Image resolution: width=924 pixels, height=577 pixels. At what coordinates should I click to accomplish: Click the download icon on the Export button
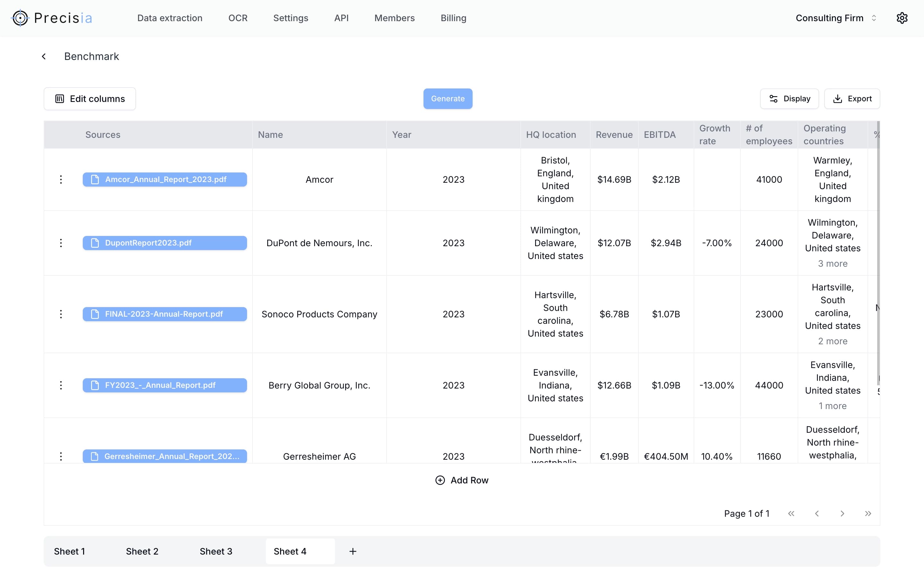[837, 98]
